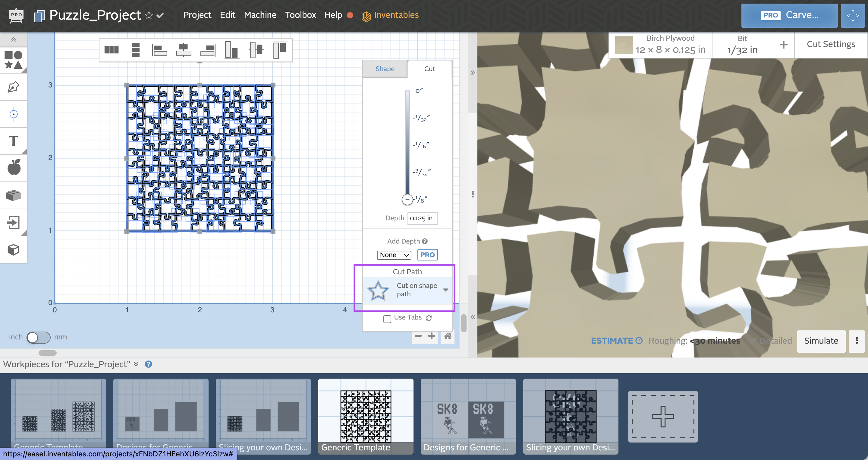Click the PRO Carve button
Screen dimensions: 868x460
789,15
